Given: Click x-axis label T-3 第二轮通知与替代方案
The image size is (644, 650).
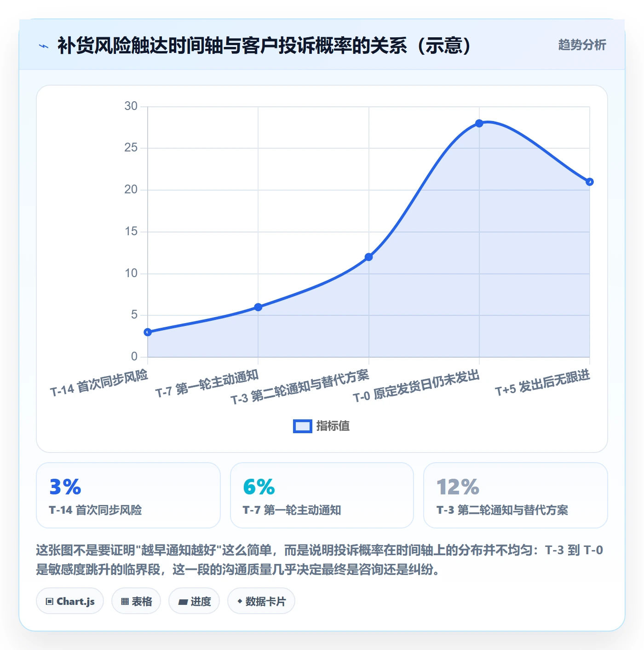Looking at the screenshot, I should tap(300, 387).
